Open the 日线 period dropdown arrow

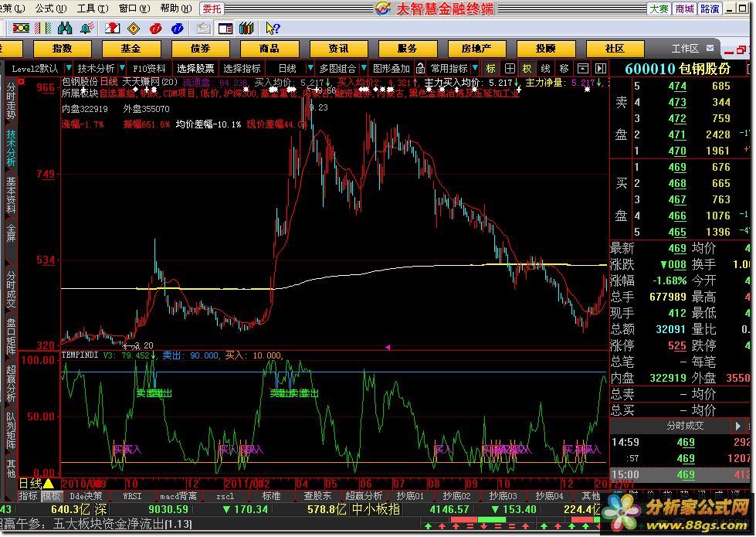(x=310, y=69)
